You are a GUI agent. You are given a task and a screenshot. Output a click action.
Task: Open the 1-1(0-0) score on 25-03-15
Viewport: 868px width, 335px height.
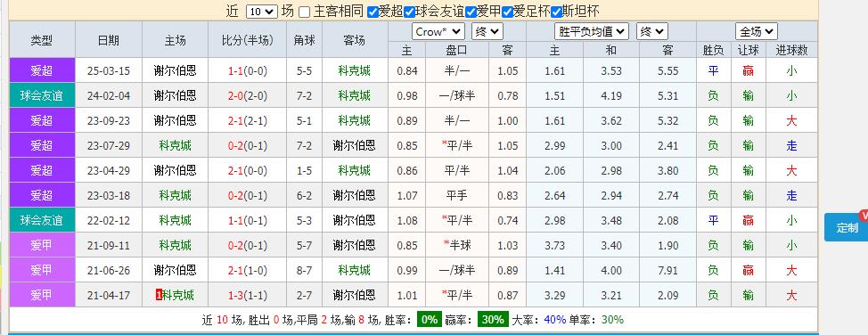click(x=248, y=71)
